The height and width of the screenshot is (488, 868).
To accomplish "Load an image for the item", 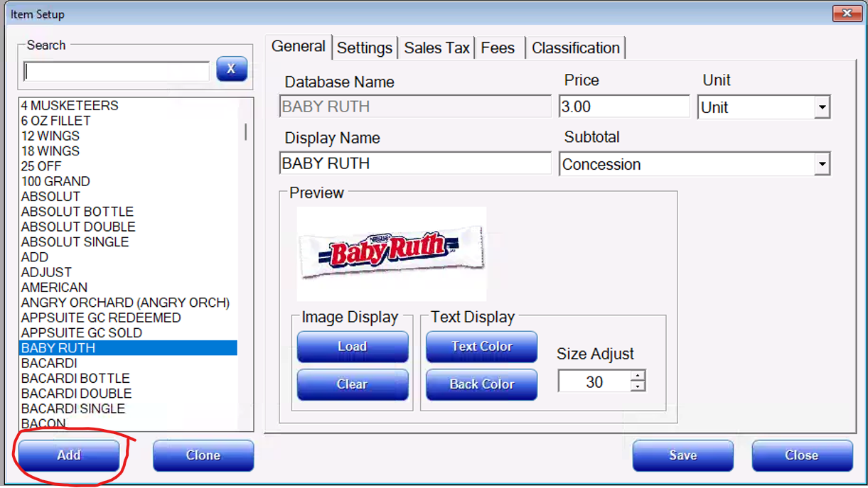I will [x=353, y=347].
